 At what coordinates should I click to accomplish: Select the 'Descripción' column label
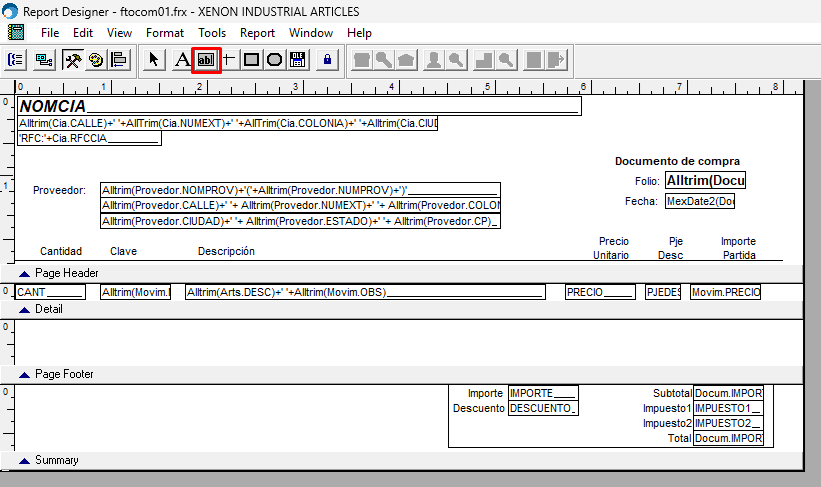pyautogui.click(x=226, y=251)
